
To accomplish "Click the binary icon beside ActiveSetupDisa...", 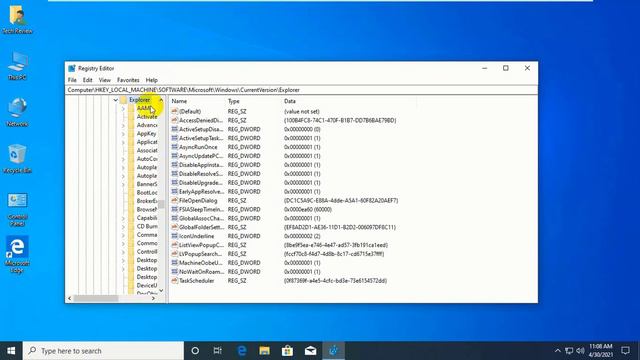I will coord(175,129).
